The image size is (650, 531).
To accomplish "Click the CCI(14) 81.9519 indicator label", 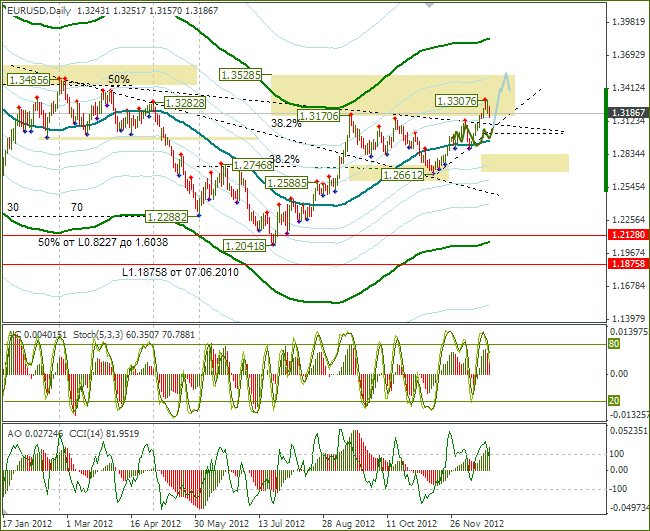I will (104, 434).
